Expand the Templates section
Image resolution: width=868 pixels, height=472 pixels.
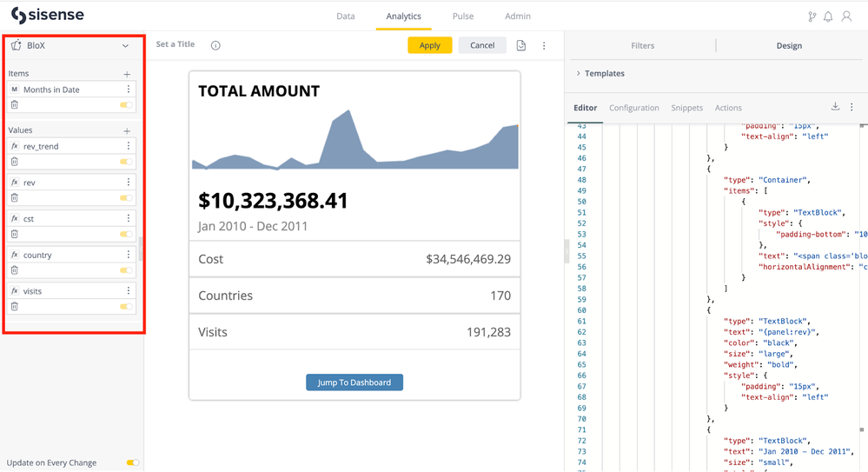[x=579, y=74]
